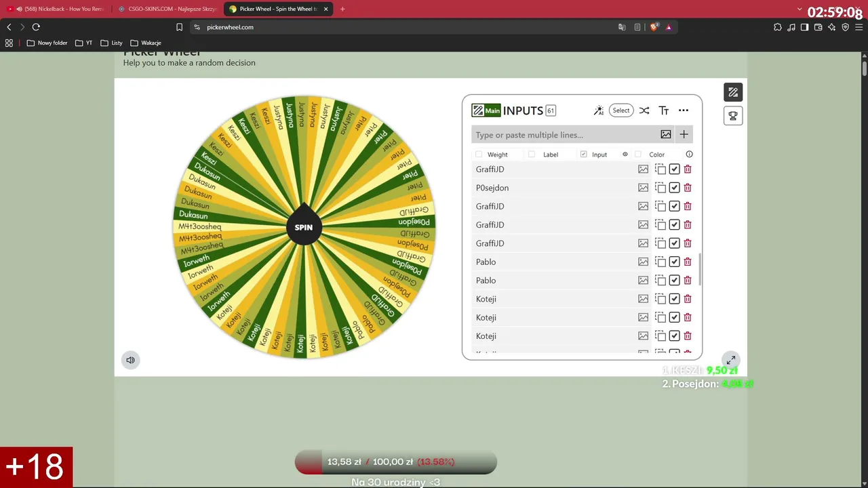This screenshot has width=868, height=488.
Task: Reload the pickerwheel page
Action: (36, 27)
